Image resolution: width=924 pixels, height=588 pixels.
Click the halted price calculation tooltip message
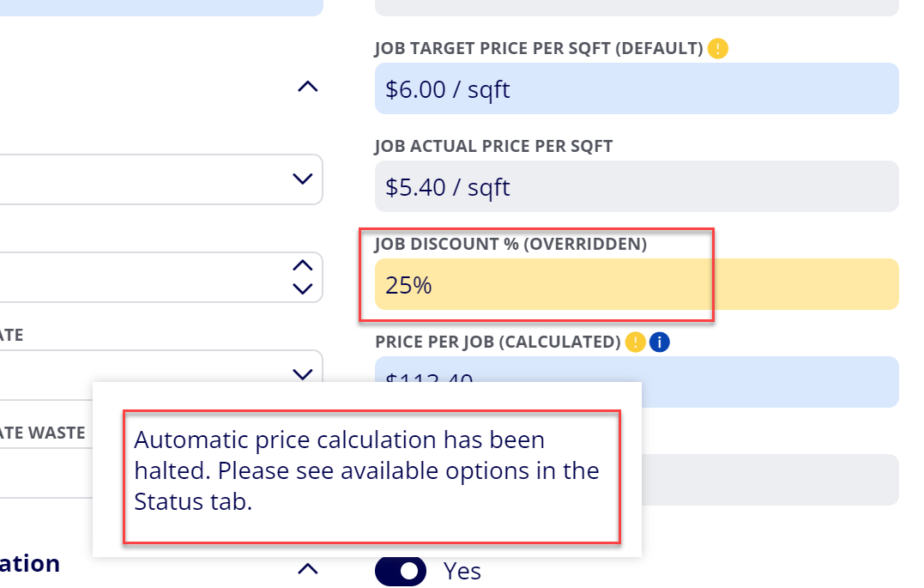coord(366,470)
